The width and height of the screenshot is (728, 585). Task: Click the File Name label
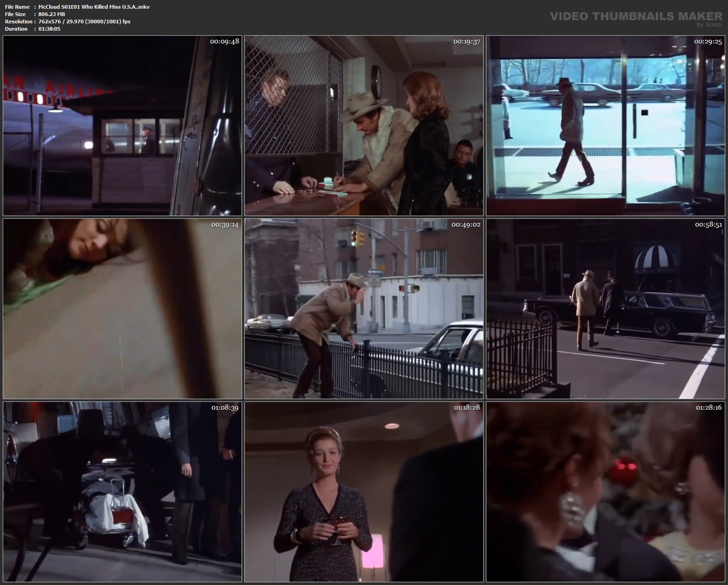pyautogui.click(x=17, y=7)
